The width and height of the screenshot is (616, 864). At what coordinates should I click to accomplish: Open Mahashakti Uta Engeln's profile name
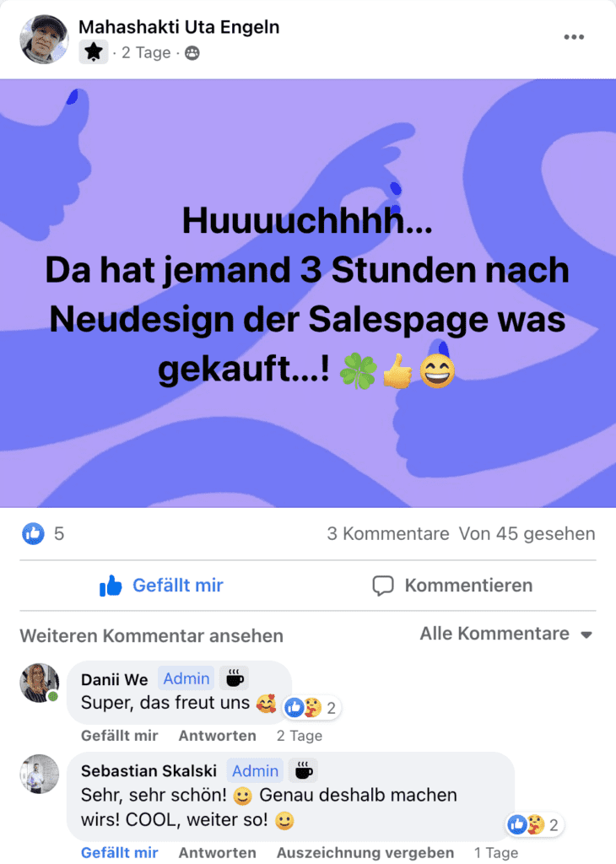click(x=179, y=26)
